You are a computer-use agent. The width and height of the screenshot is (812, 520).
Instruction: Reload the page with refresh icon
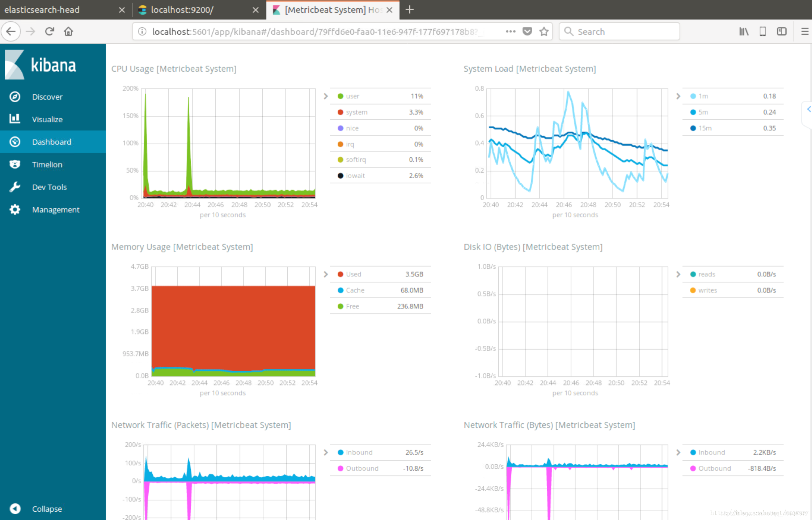point(50,31)
